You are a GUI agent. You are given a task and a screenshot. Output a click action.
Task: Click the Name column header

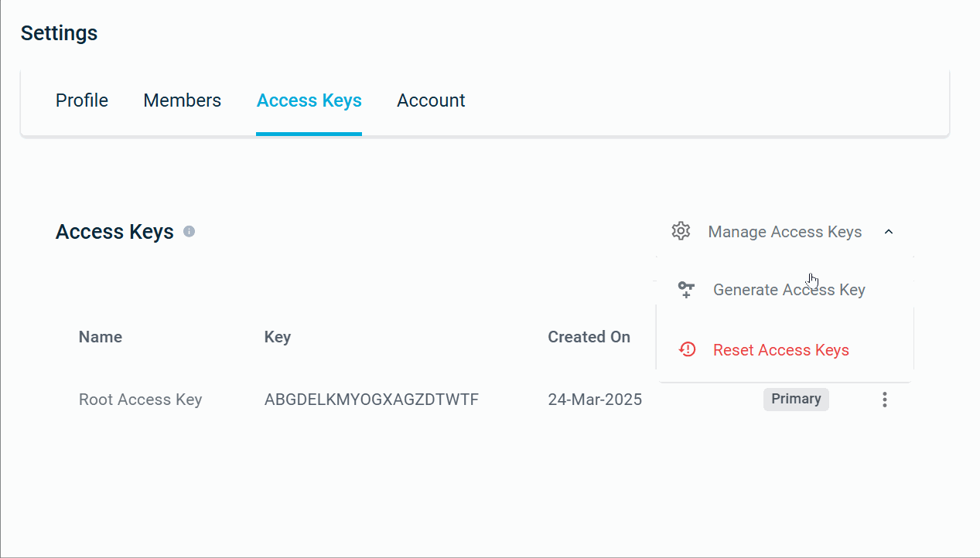pyautogui.click(x=101, y=337)
